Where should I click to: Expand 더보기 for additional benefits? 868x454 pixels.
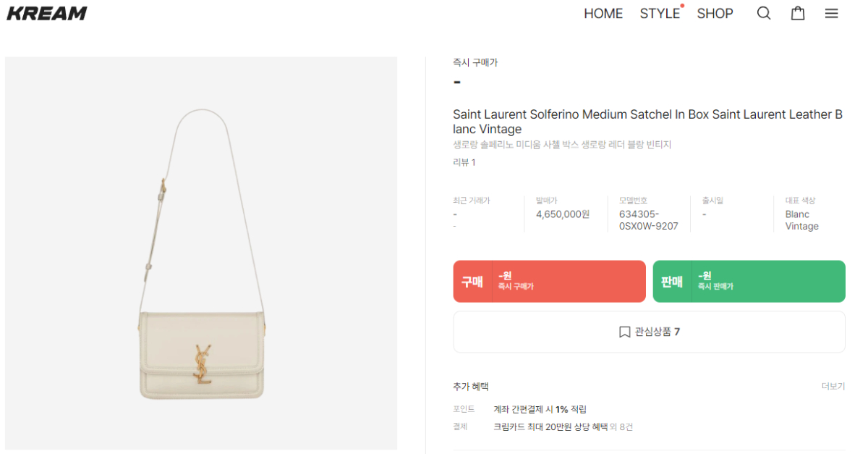833,386
